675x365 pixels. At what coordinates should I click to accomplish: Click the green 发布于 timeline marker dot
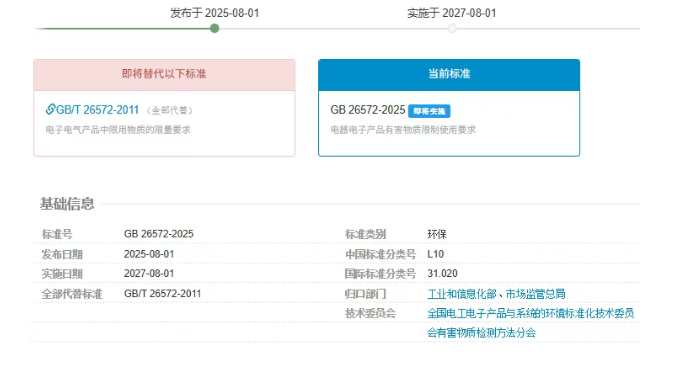[214, 28]
